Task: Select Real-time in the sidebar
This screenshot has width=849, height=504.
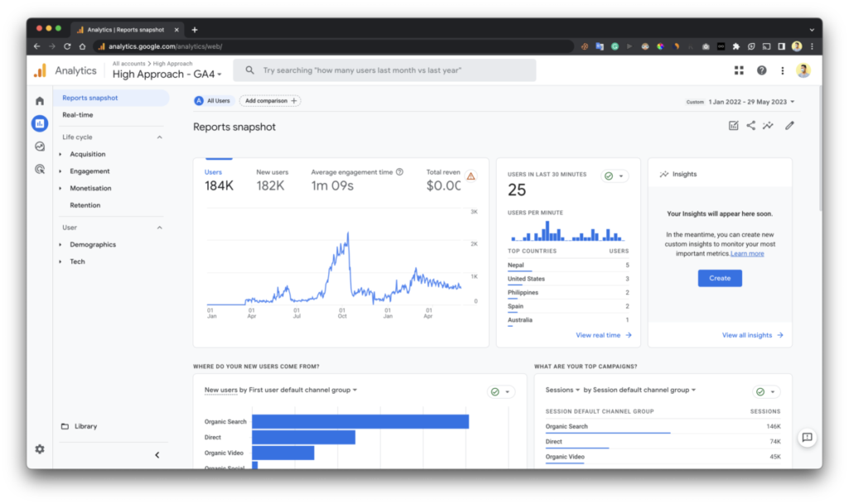Action: 78,114
